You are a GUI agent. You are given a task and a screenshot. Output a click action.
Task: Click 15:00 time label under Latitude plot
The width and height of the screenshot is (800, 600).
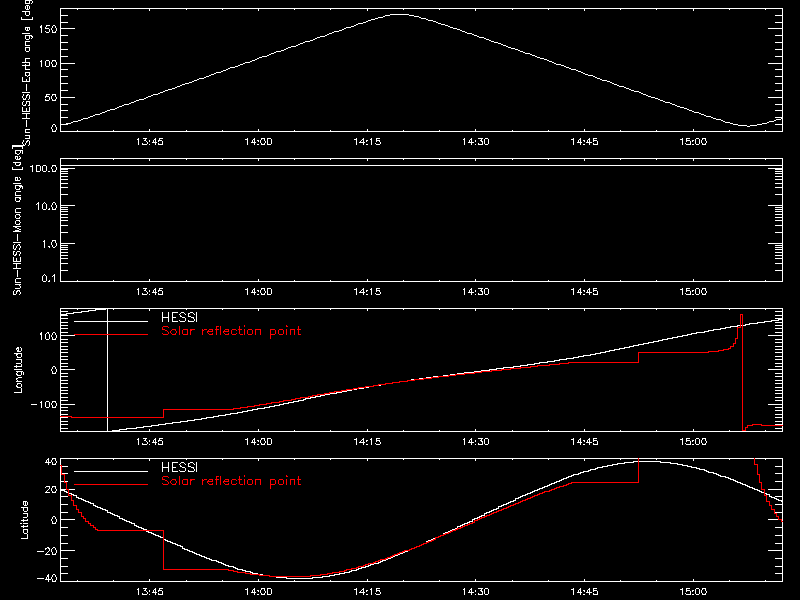coord(693,592)
